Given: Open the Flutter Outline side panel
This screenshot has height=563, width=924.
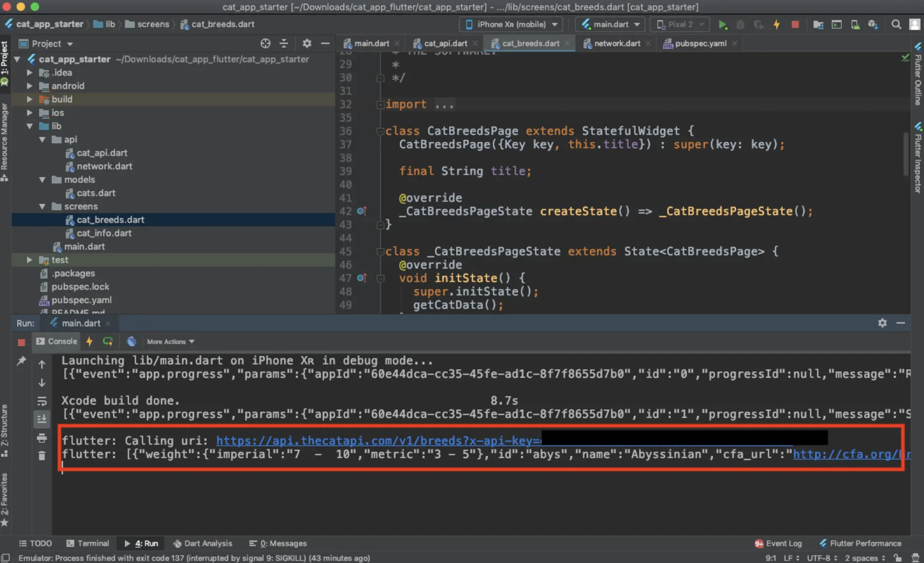Looking at the screenshot, I should pyautogui.click(x=918, y=73).
